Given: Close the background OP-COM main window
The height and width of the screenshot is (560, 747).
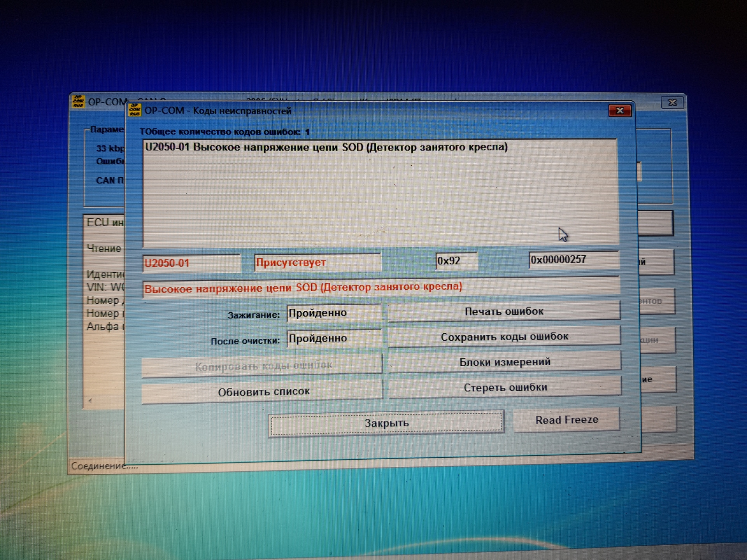Looking at the screenshot, I should coord(672,103).
